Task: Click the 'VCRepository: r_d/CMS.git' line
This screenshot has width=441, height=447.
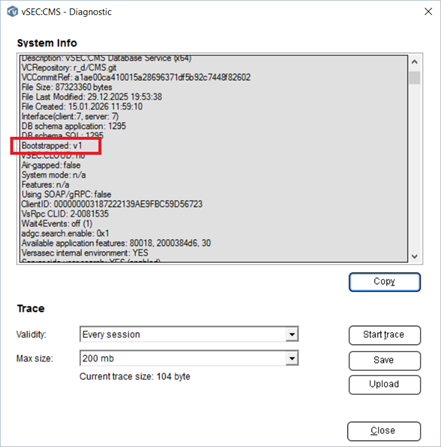Action: coord(69,68)
